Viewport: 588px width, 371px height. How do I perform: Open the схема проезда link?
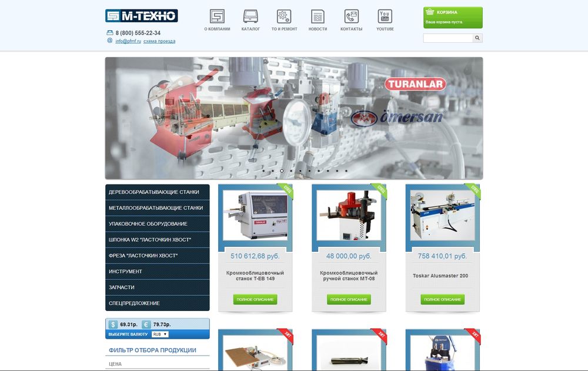(159, 41)
